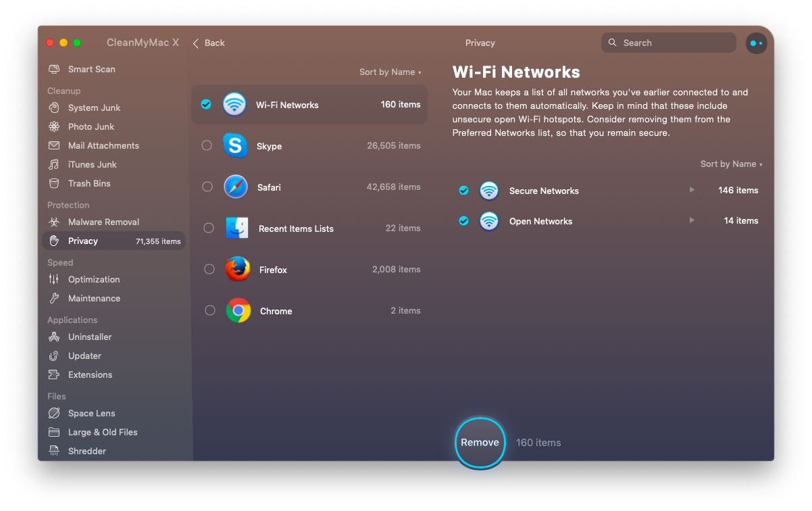Click the Trash Bins bucket icon

coord(54,183)
